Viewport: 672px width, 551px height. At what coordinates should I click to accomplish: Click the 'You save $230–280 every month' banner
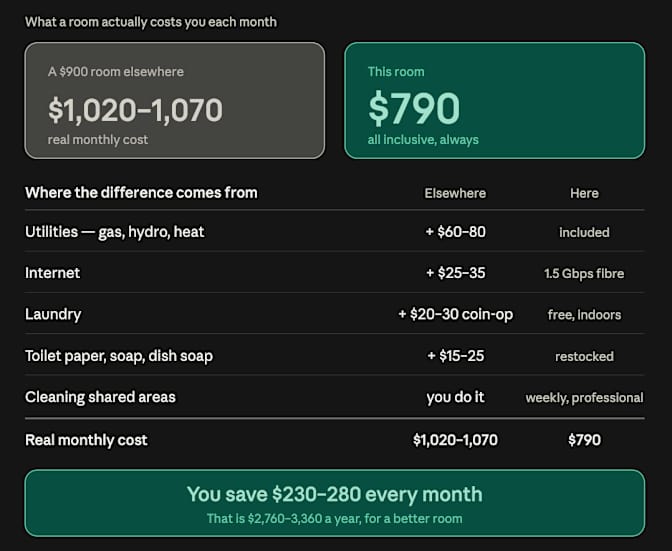click(335, 503)
